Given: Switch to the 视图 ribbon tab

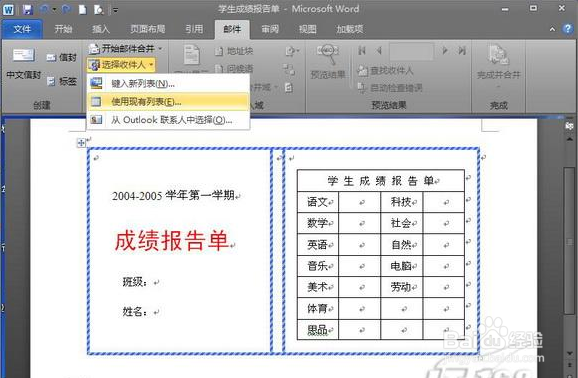Looking at the screenshot, I should [x=308, y=29].
